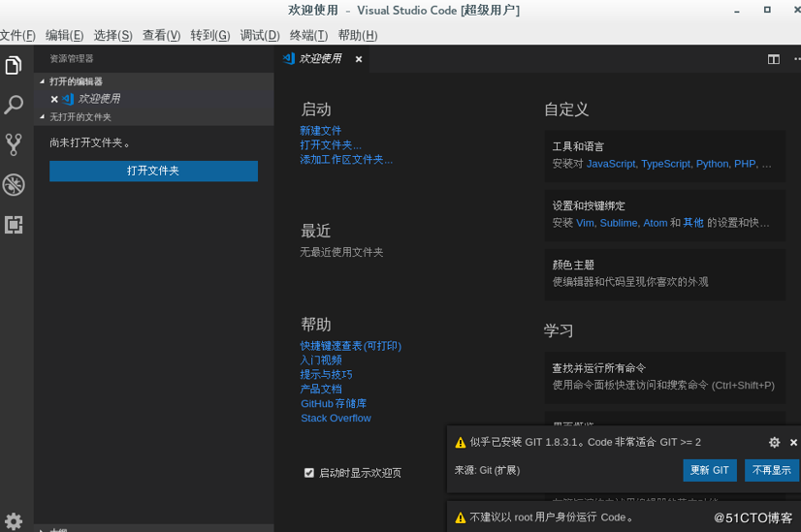Click the GIT notification warning icon
This screenshot has width=801, height=532.
click(x=461, y=442)
